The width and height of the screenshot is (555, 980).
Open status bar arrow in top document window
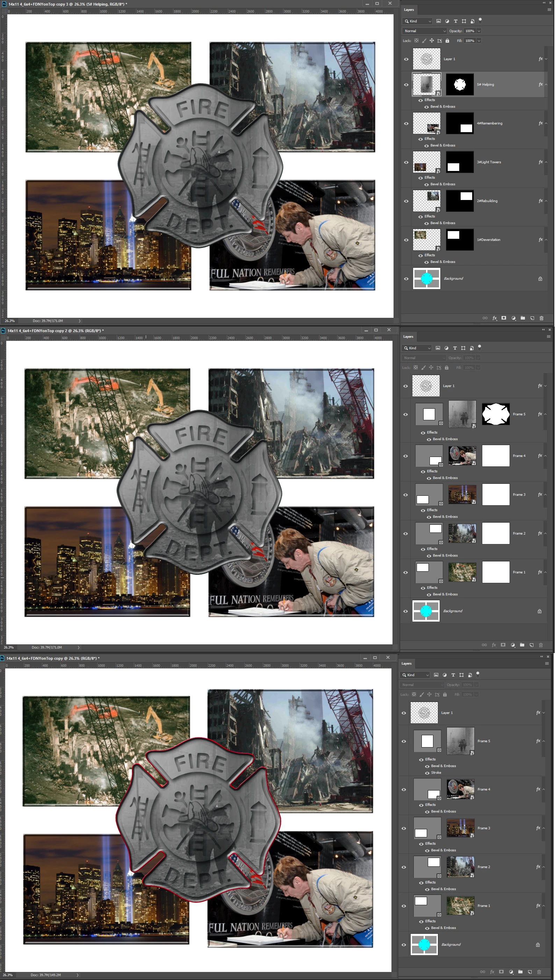click(x=79, y=321)
